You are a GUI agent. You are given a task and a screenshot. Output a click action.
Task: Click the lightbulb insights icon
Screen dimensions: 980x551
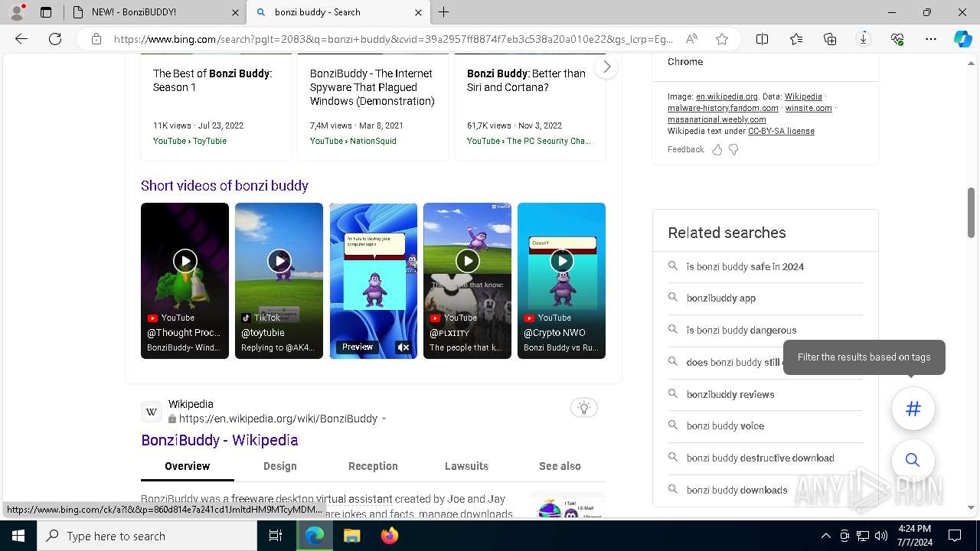click(x=584, y=408)
